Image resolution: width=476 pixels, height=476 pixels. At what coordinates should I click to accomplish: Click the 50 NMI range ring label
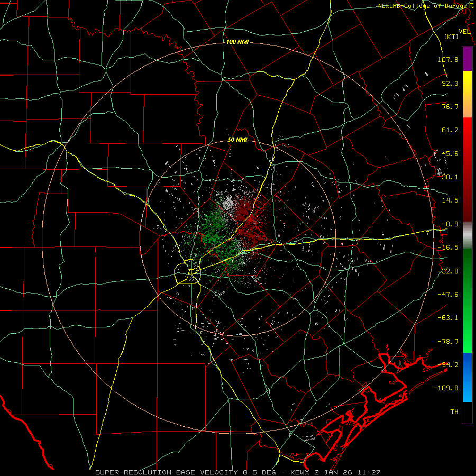(237, 140)
